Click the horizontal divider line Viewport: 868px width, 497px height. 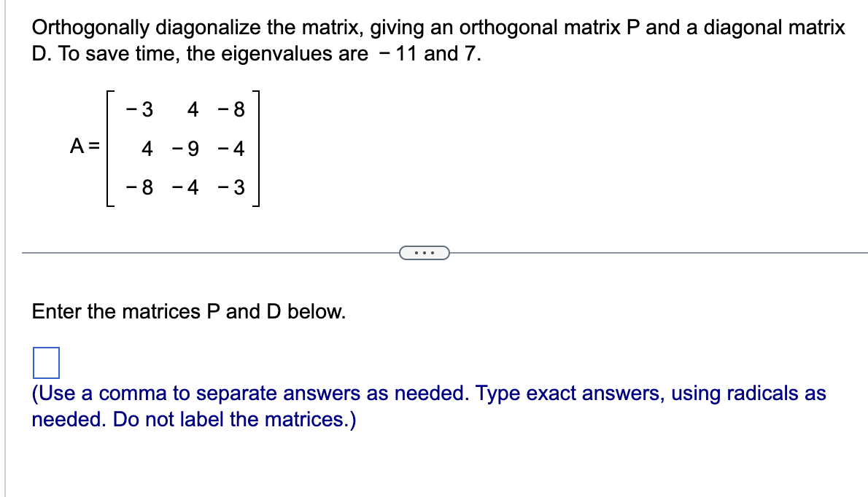[219, 252]
